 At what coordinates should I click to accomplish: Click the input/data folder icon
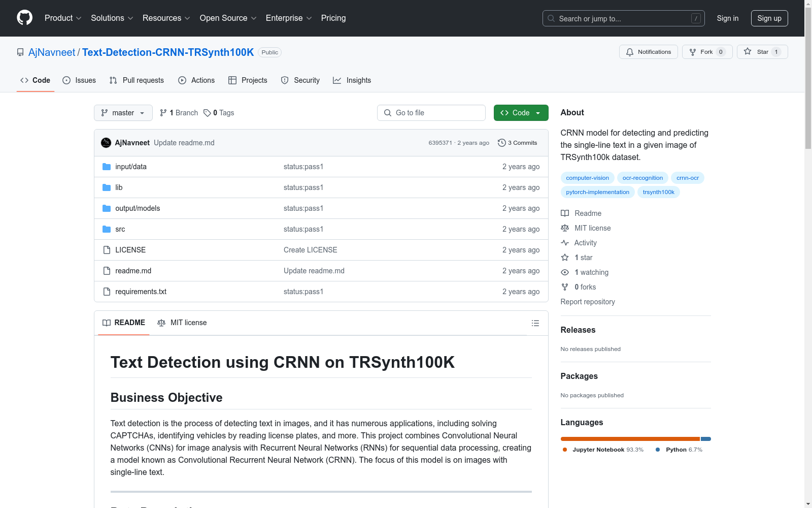click(x=107, y=167)
